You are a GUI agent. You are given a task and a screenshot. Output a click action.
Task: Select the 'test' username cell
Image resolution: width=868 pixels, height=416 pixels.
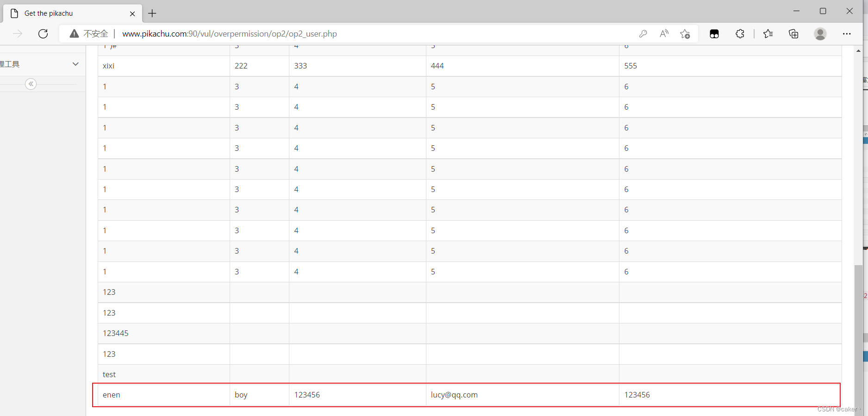pyautogui.click(x=164, y=374)
